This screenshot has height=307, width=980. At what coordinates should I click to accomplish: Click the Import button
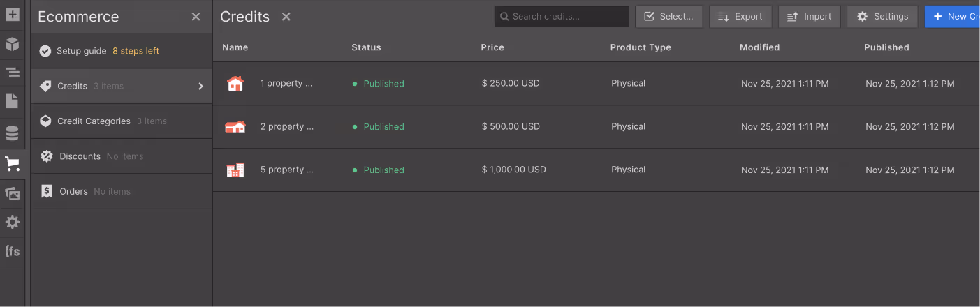(x=809, y=17)
